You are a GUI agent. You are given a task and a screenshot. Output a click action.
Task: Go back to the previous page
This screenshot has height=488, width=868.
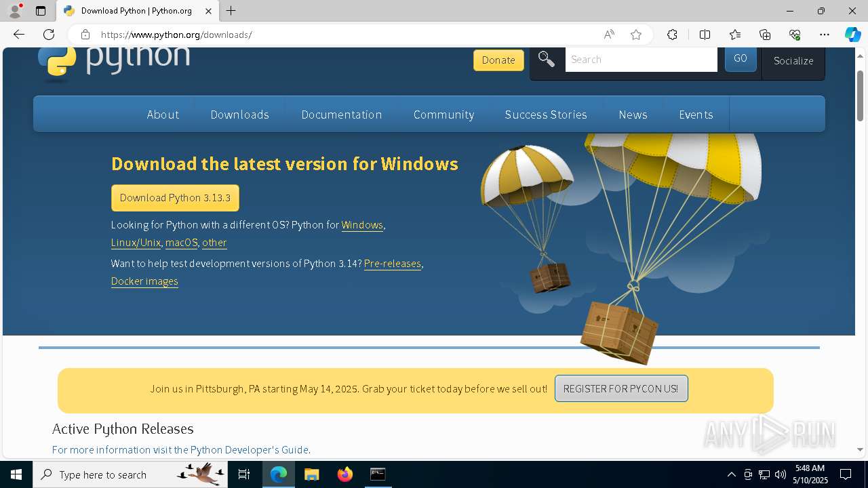19,35
